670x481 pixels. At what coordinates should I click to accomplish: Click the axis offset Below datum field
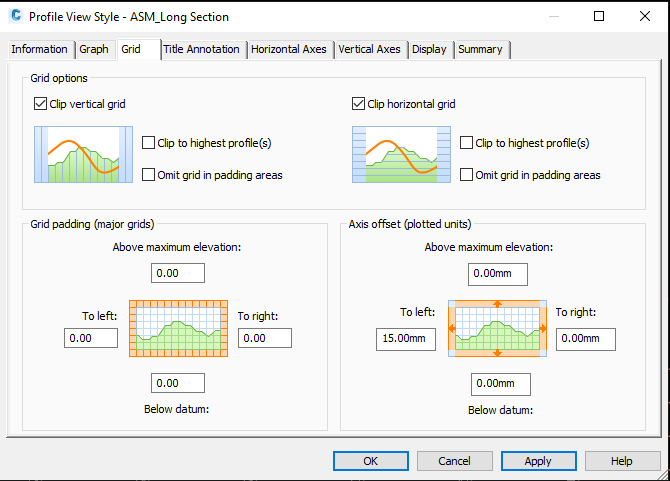point(501,383)
